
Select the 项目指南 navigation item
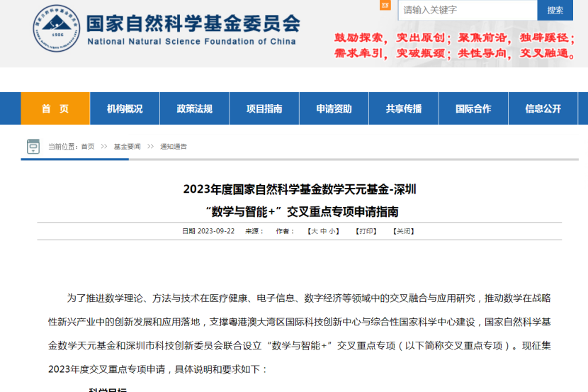(x=264, y=108)
